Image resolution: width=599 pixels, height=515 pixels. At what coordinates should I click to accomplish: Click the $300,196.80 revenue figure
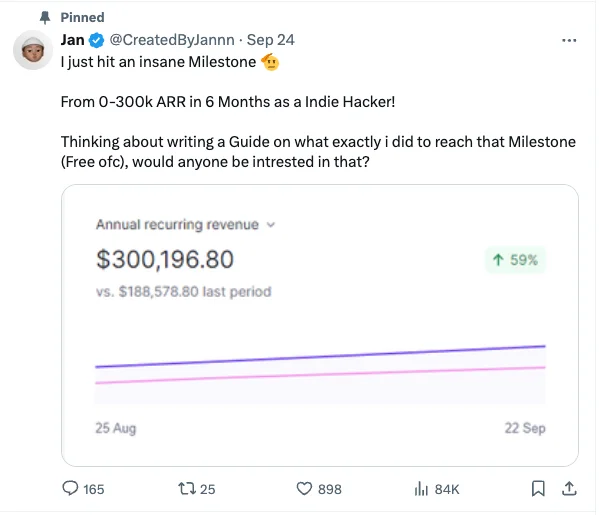coord(165,259)
